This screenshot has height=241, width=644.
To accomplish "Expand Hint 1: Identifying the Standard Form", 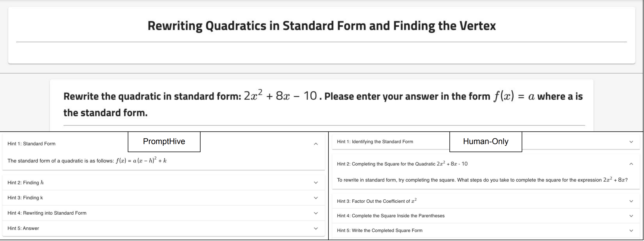I will point(375,142).
